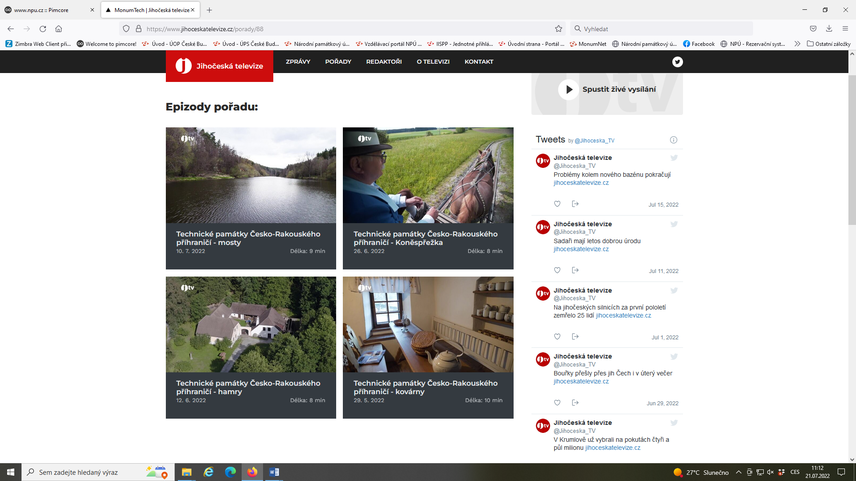Open Firefox application menu

845,29
